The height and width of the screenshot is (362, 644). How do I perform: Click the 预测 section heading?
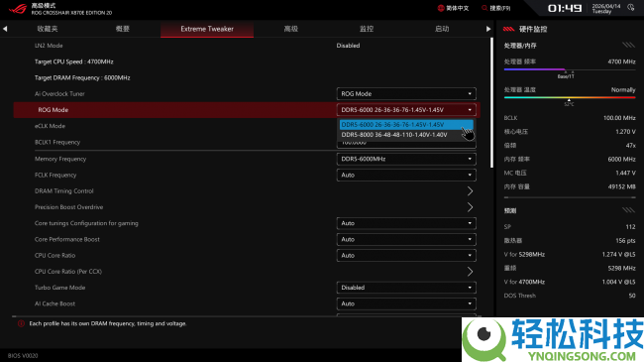510,210
